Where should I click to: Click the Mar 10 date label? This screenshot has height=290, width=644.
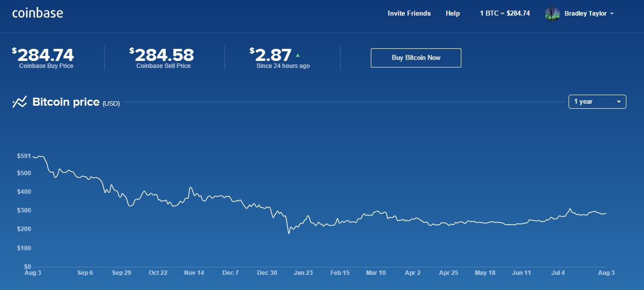point(376,273)
